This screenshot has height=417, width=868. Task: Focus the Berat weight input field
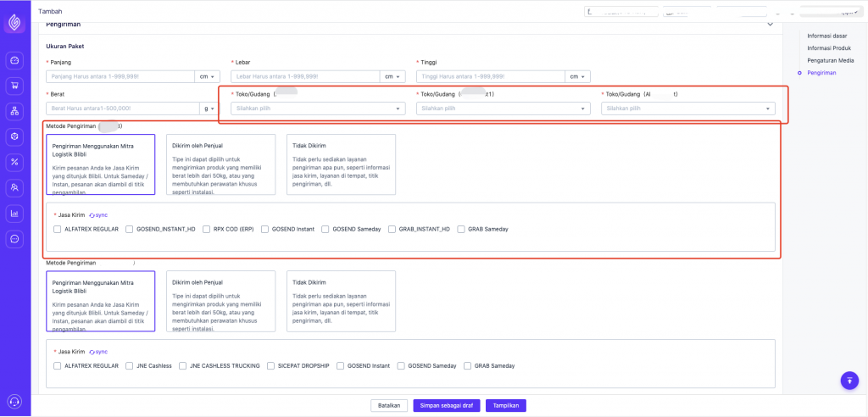[123, 108]
